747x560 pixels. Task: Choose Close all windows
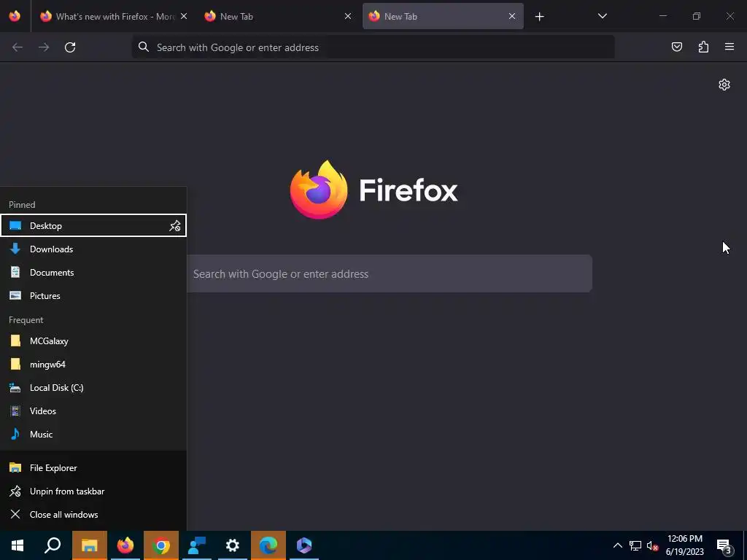click(93, 515)
